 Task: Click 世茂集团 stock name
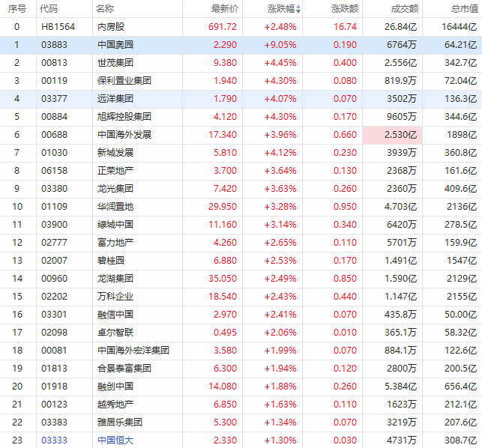tap(115, 63)
